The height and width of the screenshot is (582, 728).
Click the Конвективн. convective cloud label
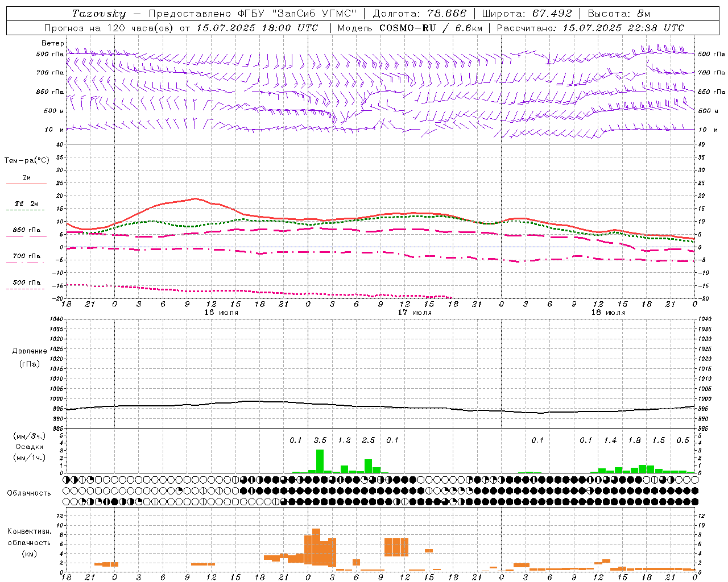[29, 531]
